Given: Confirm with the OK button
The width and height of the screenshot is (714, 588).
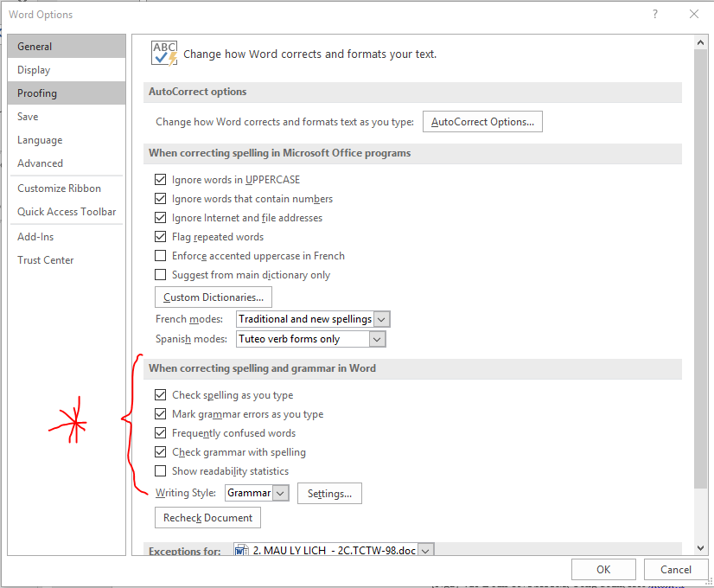Looking at the screenshot, I should 603,569.
